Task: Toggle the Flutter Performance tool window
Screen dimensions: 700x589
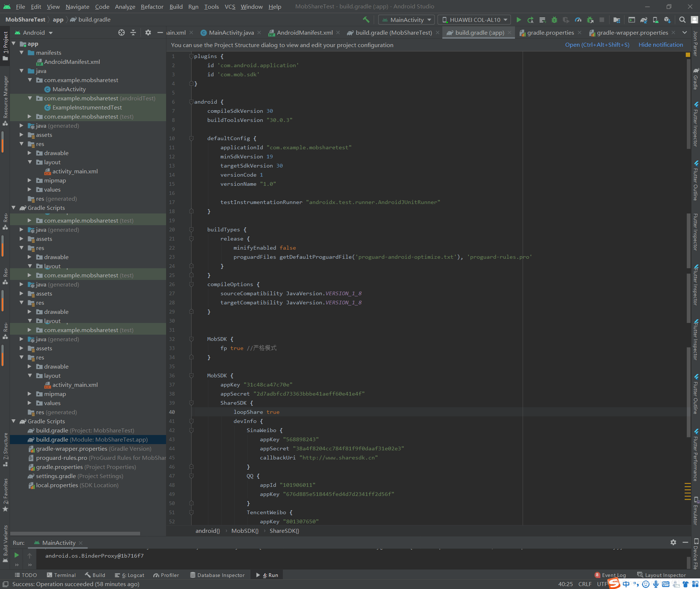Action: pos(696,455)
